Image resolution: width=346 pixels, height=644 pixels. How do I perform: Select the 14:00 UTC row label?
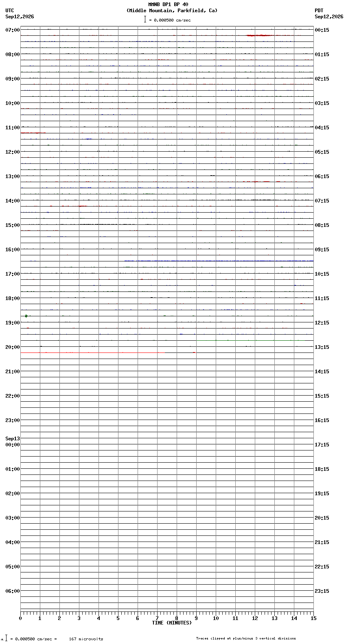pyautogui.click(x=13, y=201)
